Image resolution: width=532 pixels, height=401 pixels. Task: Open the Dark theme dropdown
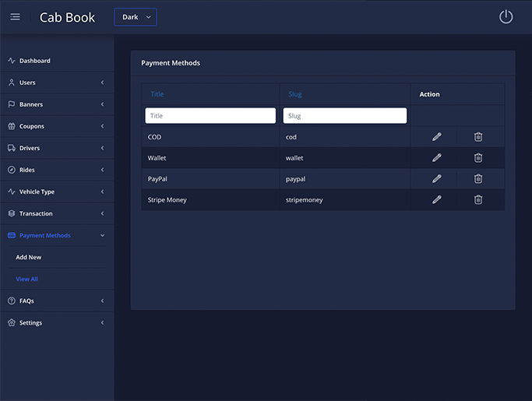tap(136, 17)
